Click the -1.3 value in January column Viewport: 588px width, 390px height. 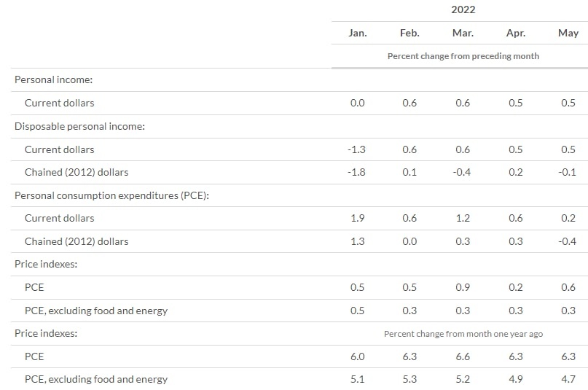[357, 149]
